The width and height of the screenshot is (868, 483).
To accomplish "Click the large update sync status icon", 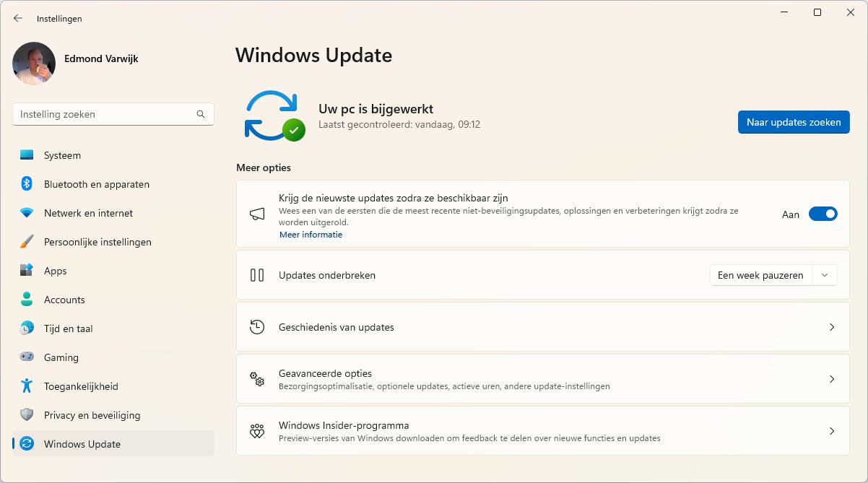I will click(274, 116).
